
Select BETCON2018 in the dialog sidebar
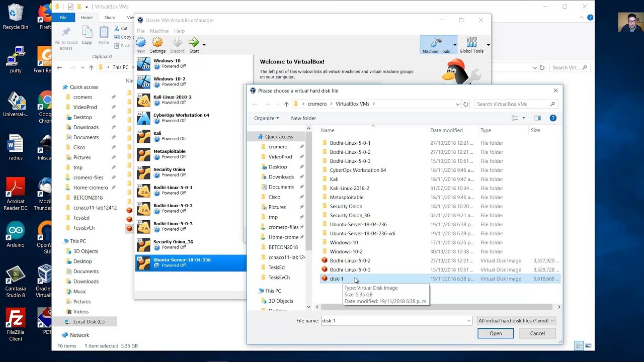(283, 247)
